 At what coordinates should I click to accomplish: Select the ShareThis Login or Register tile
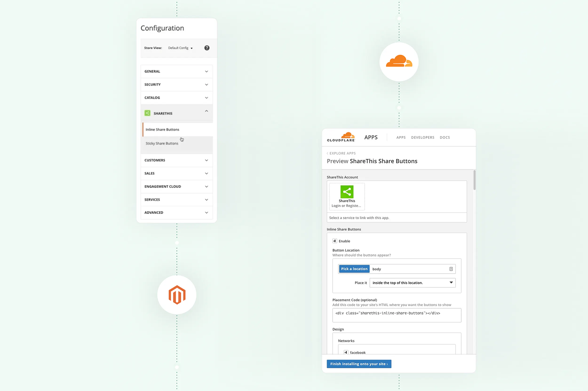347,197
